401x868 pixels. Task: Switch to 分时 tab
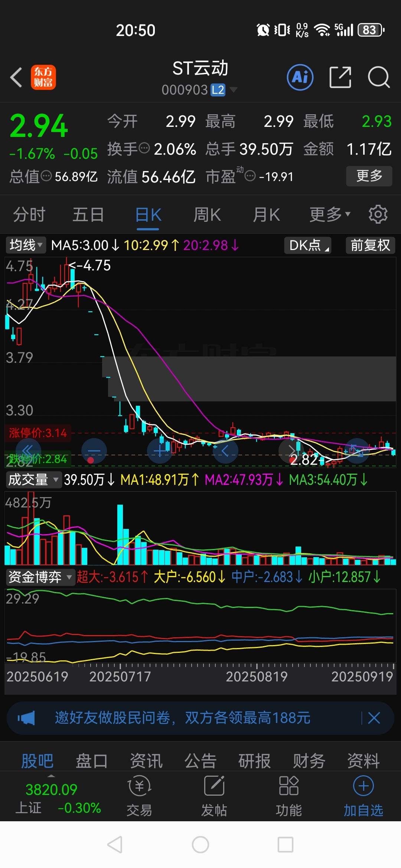[29, 214]
